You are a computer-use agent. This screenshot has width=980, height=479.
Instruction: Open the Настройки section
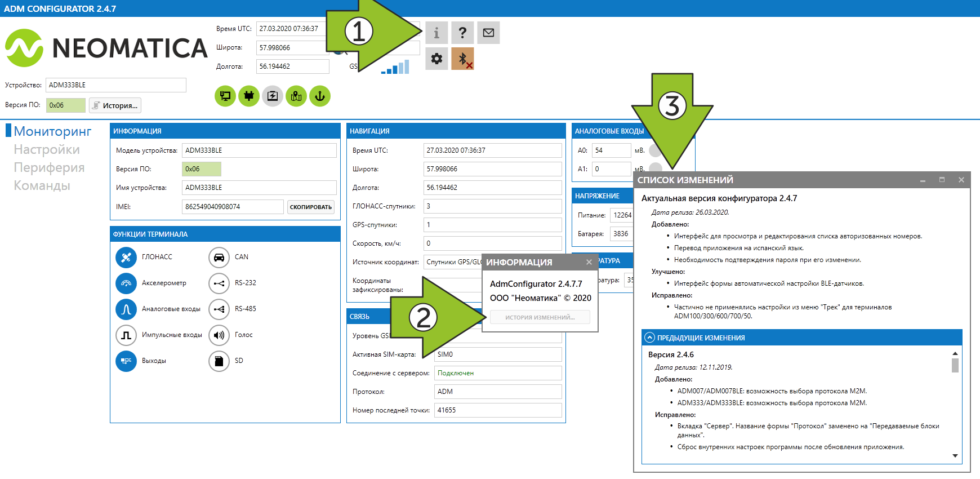tap(47, 149)
